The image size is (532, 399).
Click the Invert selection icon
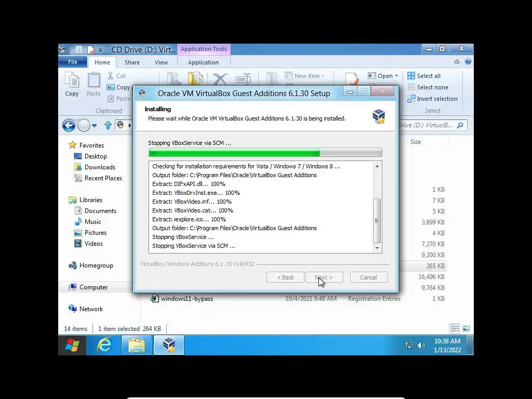pyautogui.click(x=411, y=99)
